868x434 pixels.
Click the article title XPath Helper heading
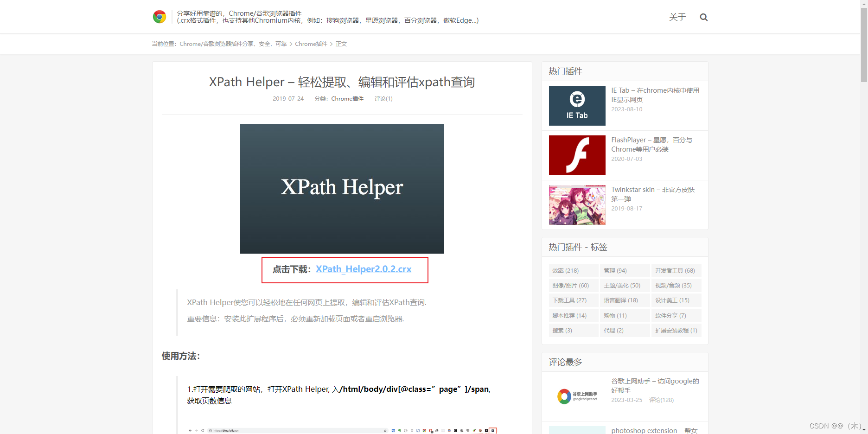tap(342, 82)
